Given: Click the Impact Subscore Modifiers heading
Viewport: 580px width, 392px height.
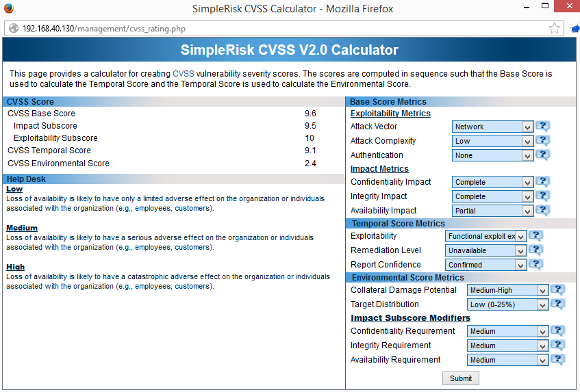Looking at the screenshot, I should [410, 317].
